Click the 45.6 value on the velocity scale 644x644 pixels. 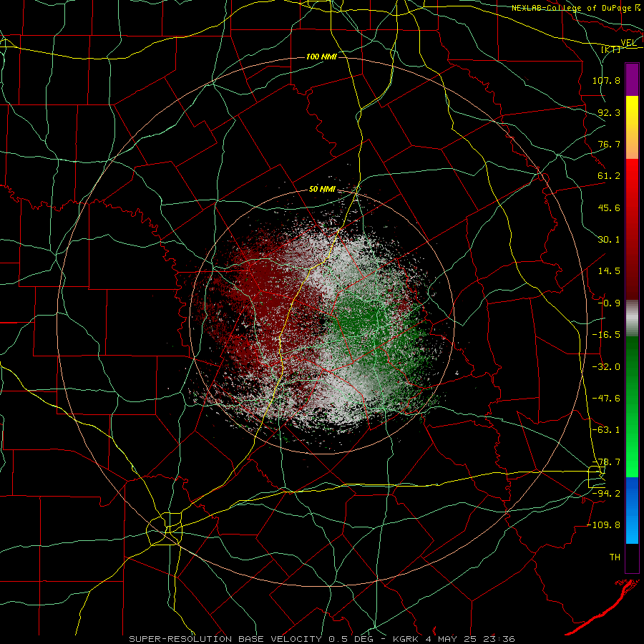click(x=609, y=208)
